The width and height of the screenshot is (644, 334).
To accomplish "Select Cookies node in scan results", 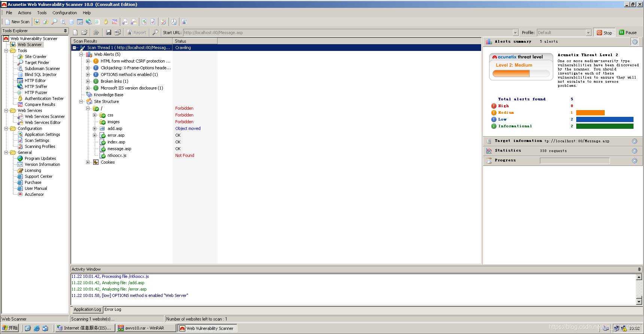I will point(107,162).
